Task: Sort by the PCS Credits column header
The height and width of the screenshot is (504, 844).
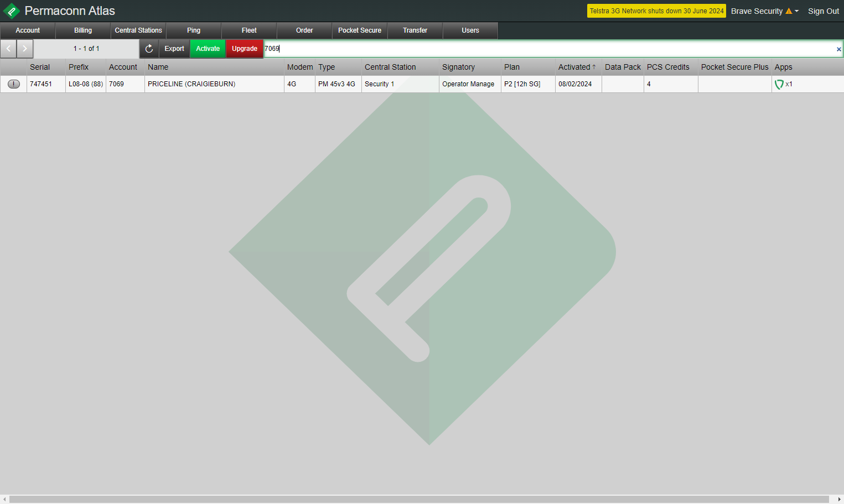Action: [x=671, y=67]
